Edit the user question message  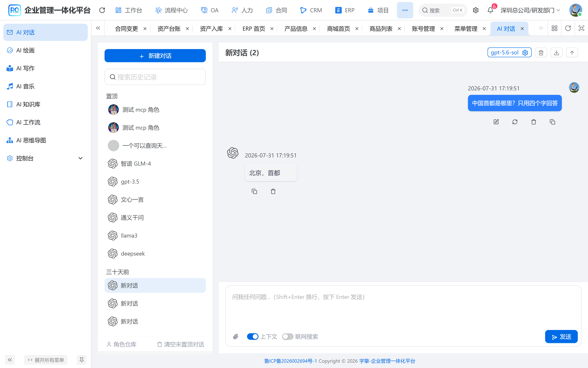coord(496,122)
